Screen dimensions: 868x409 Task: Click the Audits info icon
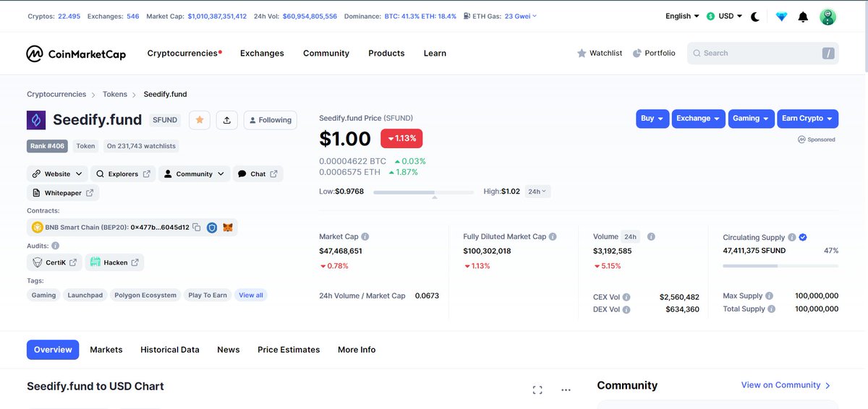click(56, 246)
